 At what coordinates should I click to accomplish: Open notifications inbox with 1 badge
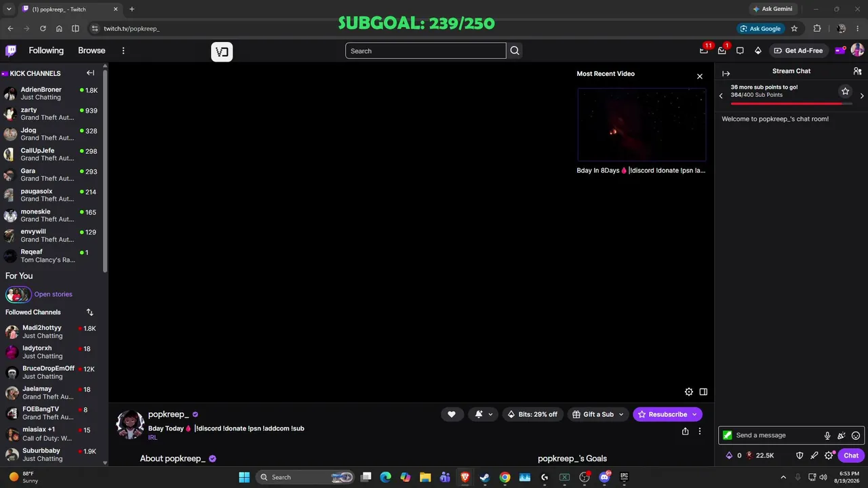click(x=722, y=51)
